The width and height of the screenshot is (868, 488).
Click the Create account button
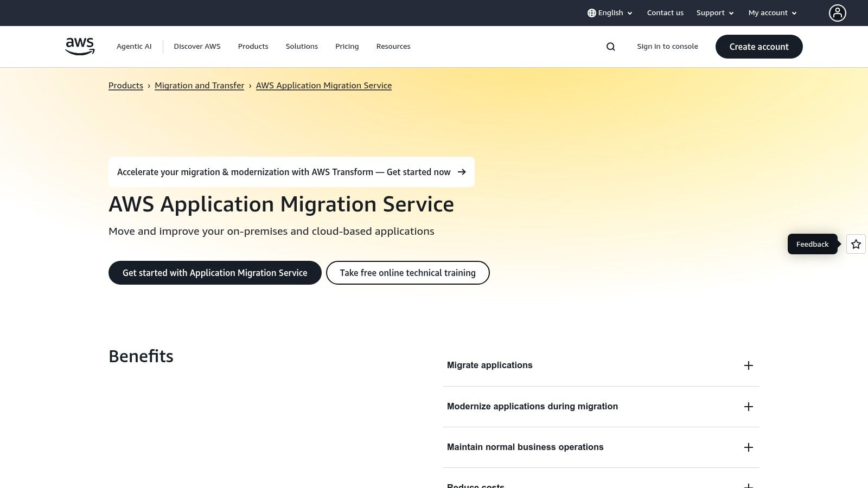(759, 47)
